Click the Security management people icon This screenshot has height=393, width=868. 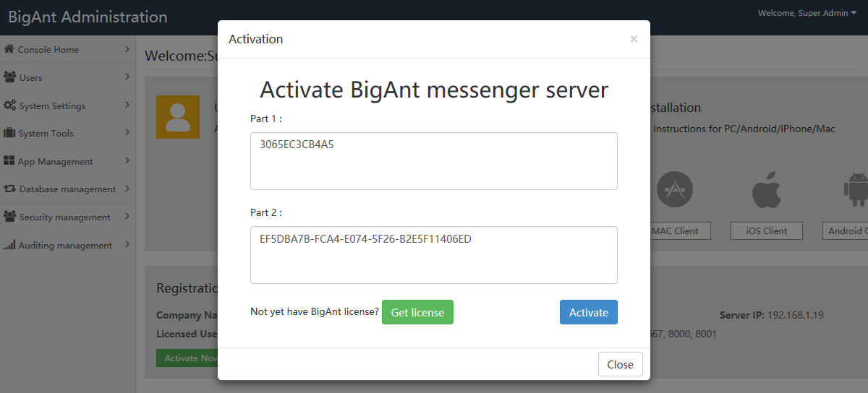click(x=10, y=217)
